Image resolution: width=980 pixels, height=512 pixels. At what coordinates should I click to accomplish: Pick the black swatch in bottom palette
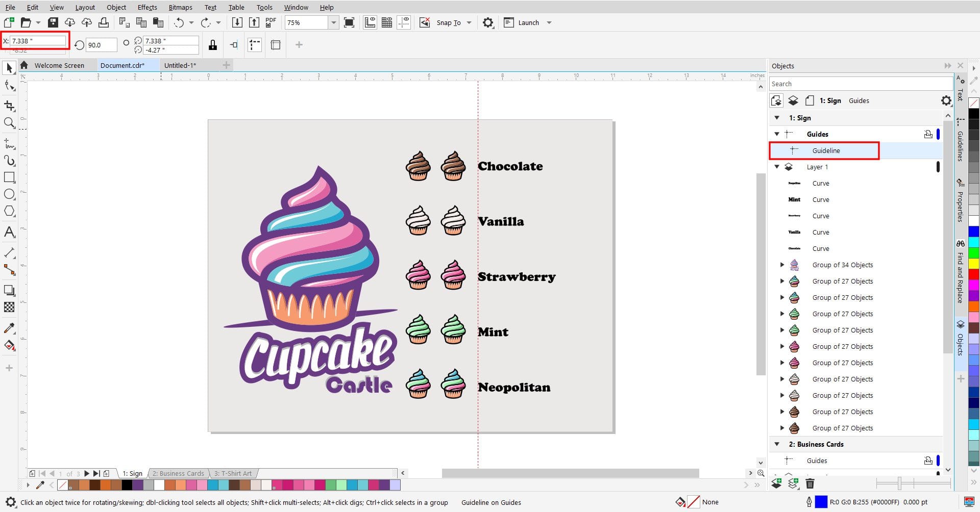[127, 484]
